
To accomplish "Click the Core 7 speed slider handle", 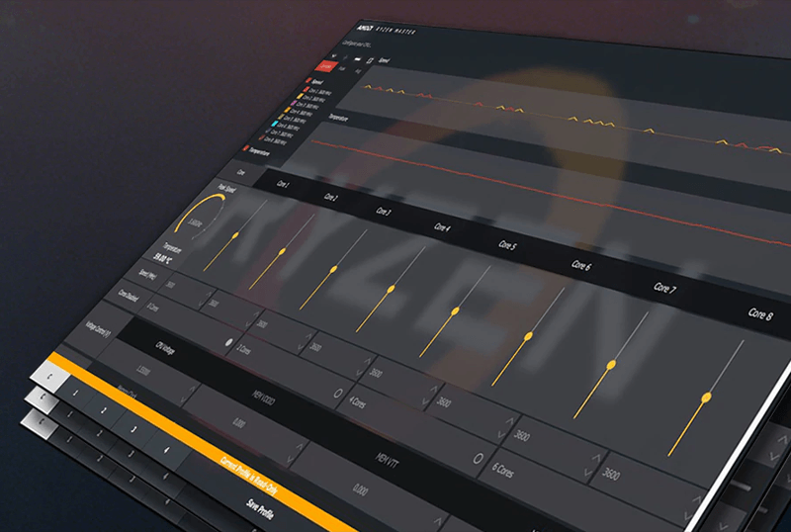I will coord(611,364).
